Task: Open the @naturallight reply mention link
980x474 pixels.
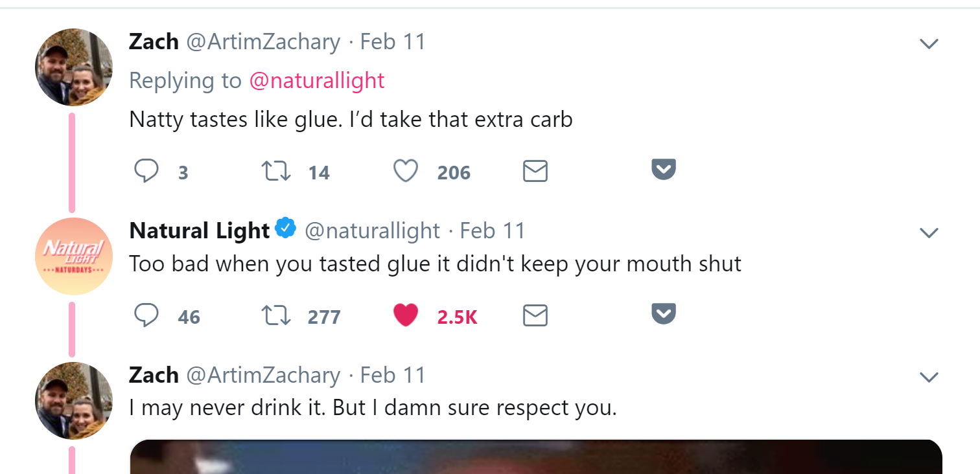Action: pos(317,80)
